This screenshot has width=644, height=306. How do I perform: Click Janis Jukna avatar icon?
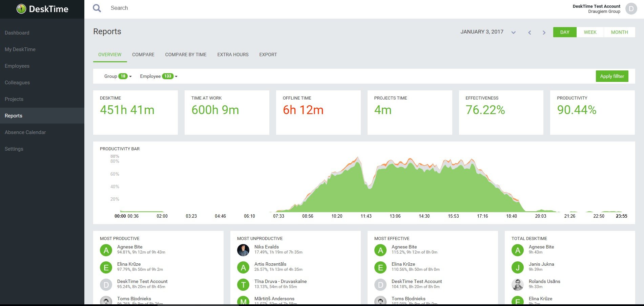[x=517, y=267]
